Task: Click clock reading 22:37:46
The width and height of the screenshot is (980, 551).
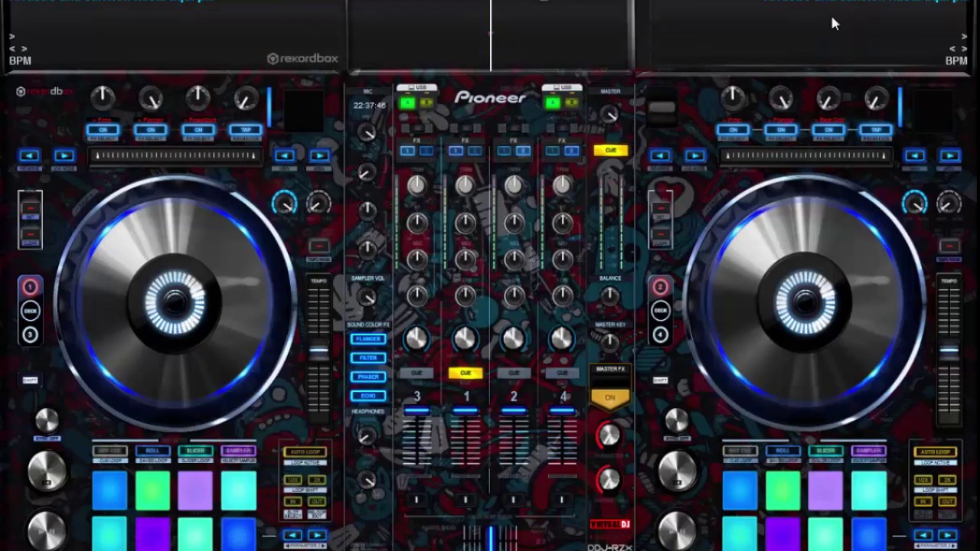Action: pyautogui.click(x=369, y=106)
